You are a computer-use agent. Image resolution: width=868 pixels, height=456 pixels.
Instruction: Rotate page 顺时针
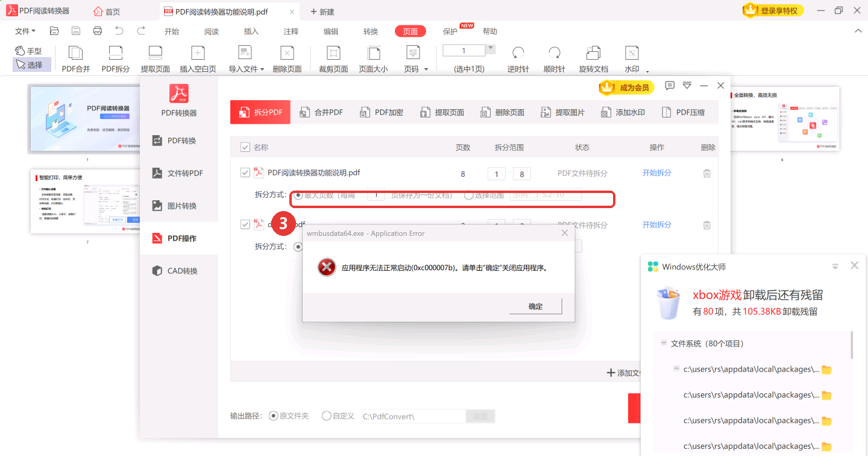pos(555,59)
